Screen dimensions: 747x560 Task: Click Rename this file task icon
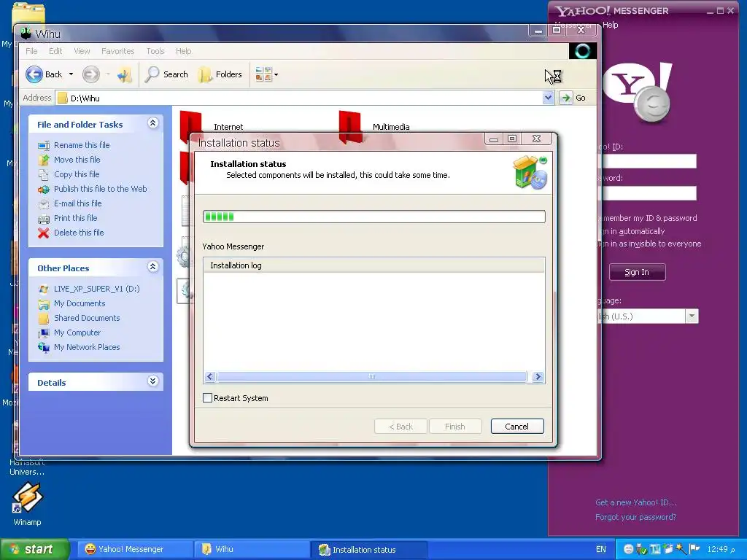click(x=43, y=145)
